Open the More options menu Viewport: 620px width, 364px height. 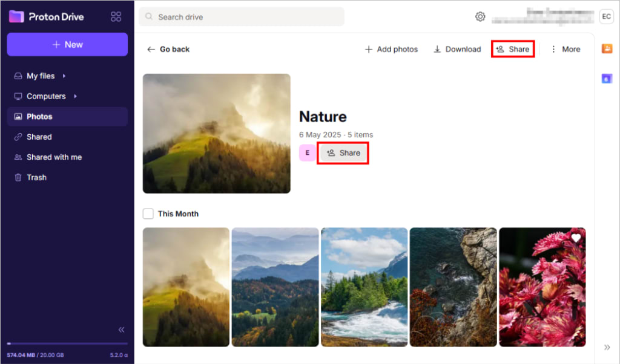[564, 49]
